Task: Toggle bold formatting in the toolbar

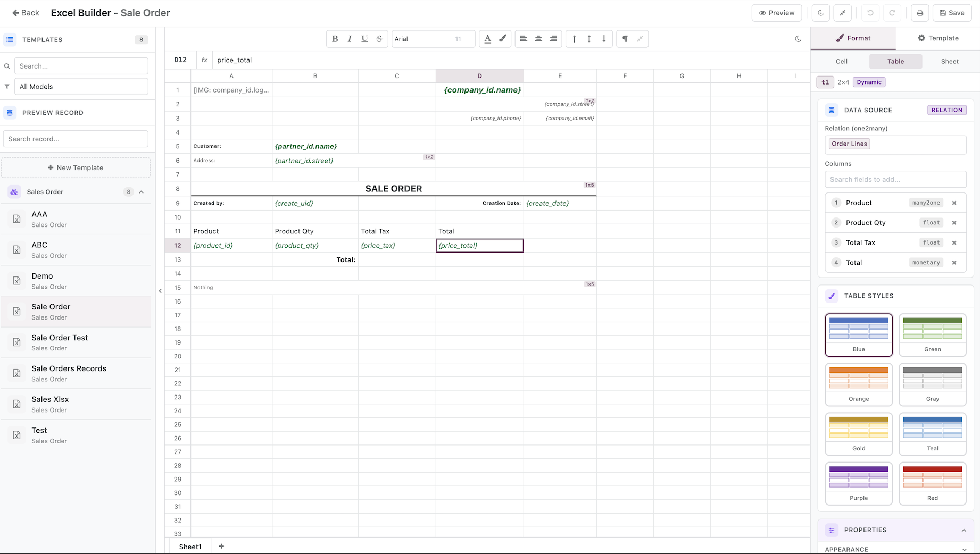Action: point(335,38)
